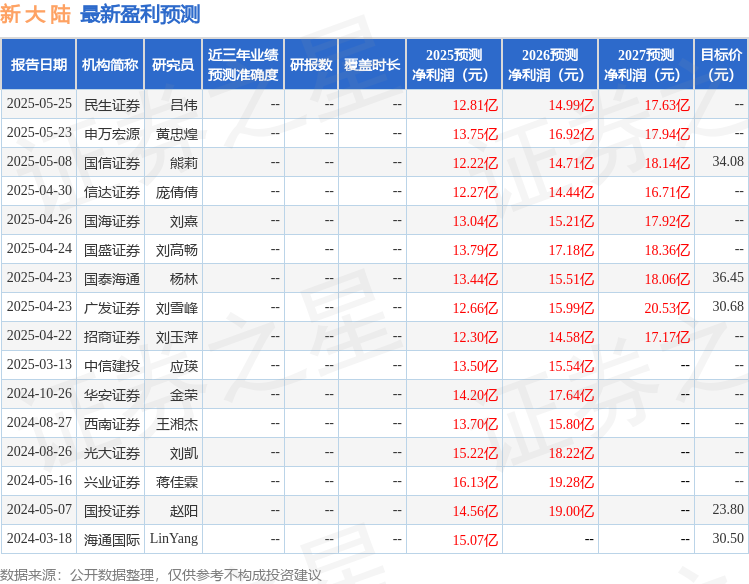Select the 最新盈利预测 heading
This screenshot has width=749, height=584.
[140, 14]
